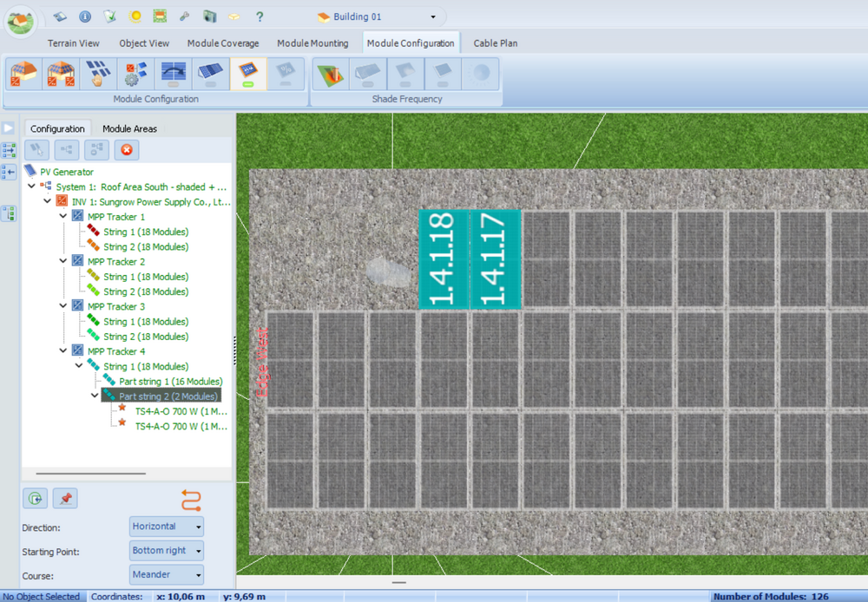Select String 2 under MPP Tracker 3
The height and width of the screenshot is (602, 868).
tap(145, 337)
